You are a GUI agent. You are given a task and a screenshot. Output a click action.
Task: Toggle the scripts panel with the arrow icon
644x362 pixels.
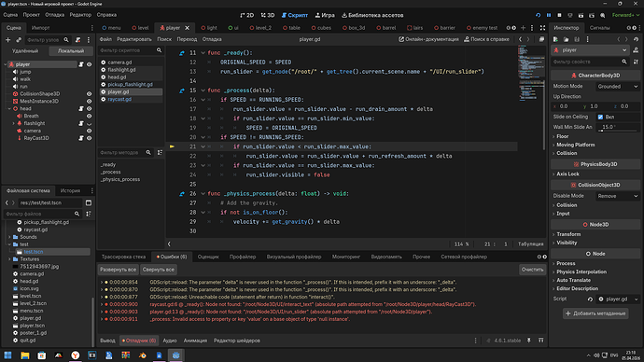pos(169,244)
